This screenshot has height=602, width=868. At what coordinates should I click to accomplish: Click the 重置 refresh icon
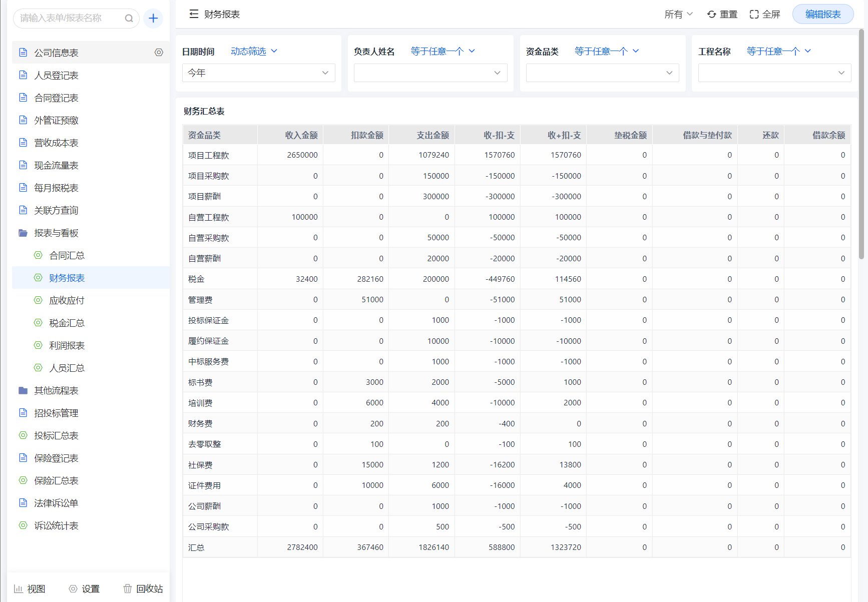coord(711,15)
